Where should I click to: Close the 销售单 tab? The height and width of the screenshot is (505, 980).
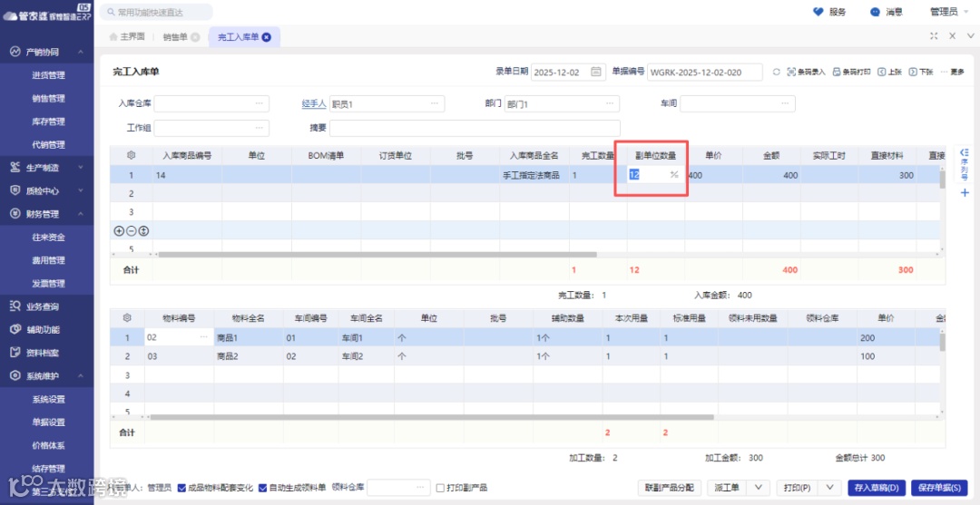click(x=195, y=37)
